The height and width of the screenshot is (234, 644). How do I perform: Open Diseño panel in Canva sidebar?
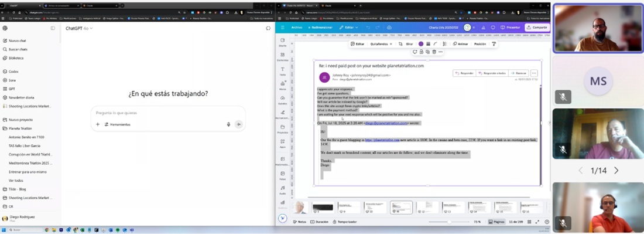[283, 42]
